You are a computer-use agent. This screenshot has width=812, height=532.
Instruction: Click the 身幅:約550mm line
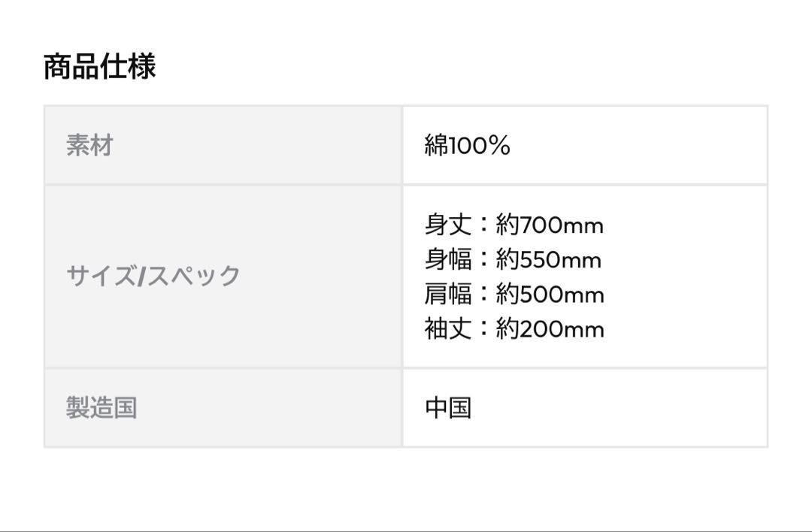click(x=514, y=259)
